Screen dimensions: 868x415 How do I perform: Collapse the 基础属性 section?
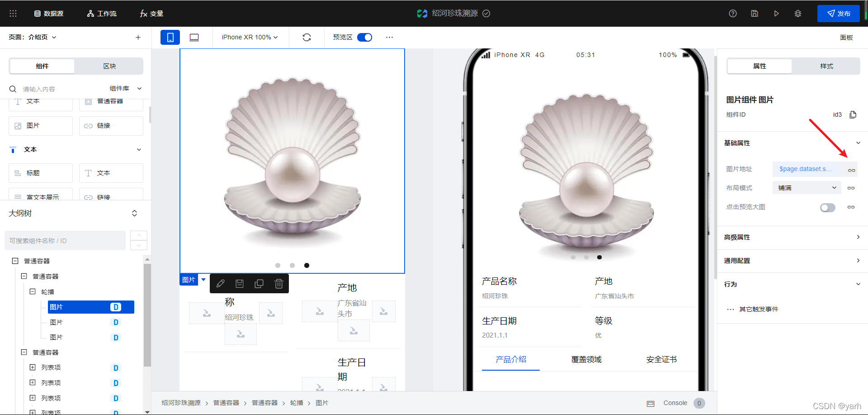tap(858, 143)
